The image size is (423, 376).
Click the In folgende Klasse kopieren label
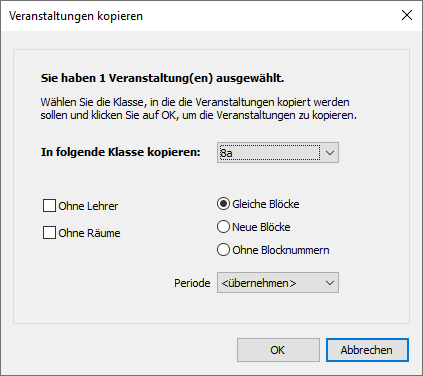[121, 152]
